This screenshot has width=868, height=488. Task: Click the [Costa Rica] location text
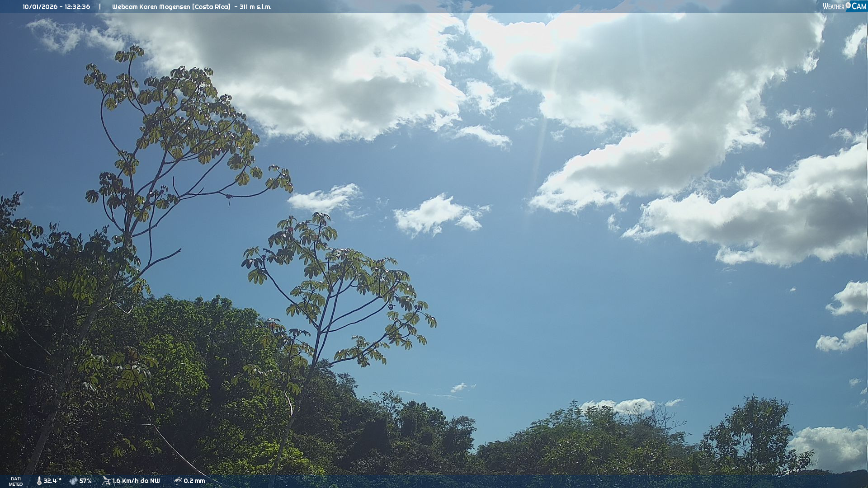coord(212,7)
